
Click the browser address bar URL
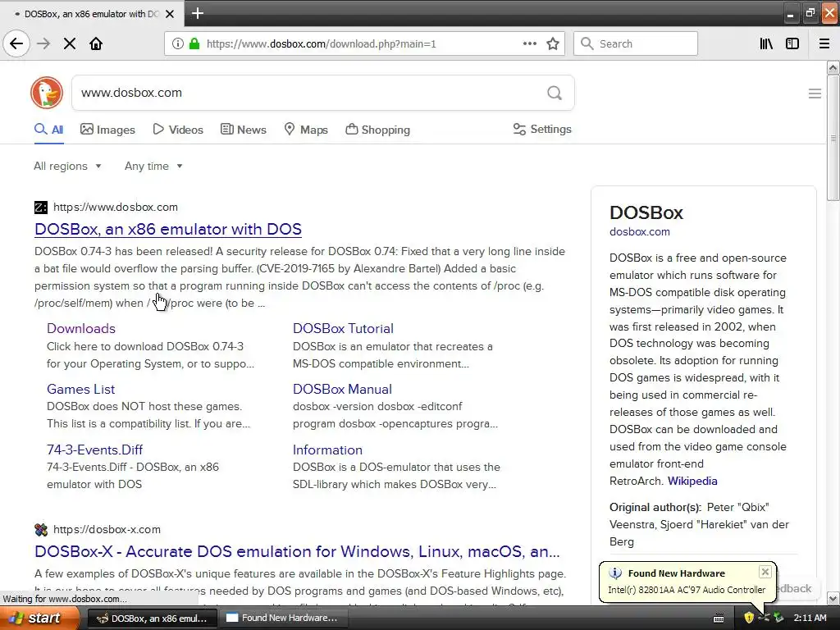tap(322, 44)
